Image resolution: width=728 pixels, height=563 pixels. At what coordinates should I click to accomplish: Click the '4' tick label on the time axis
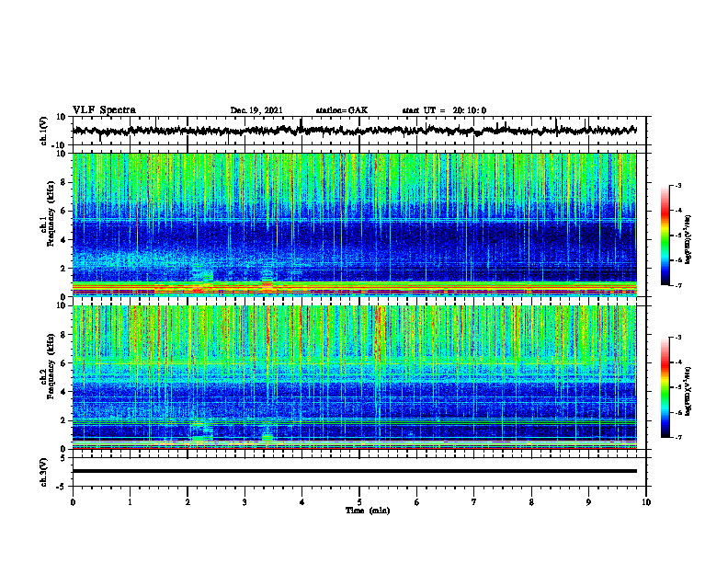(302, 502)
